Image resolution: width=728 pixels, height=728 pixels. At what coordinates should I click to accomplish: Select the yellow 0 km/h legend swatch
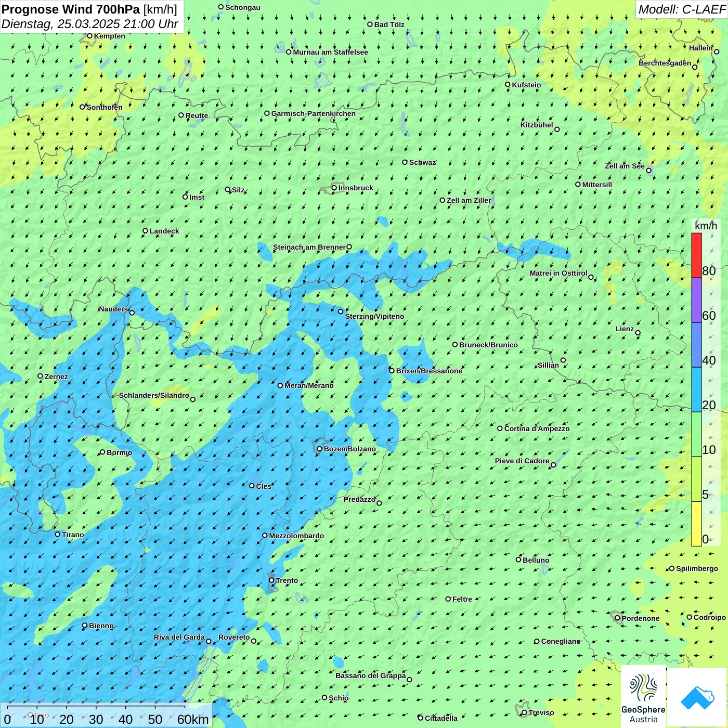point(696,524)
